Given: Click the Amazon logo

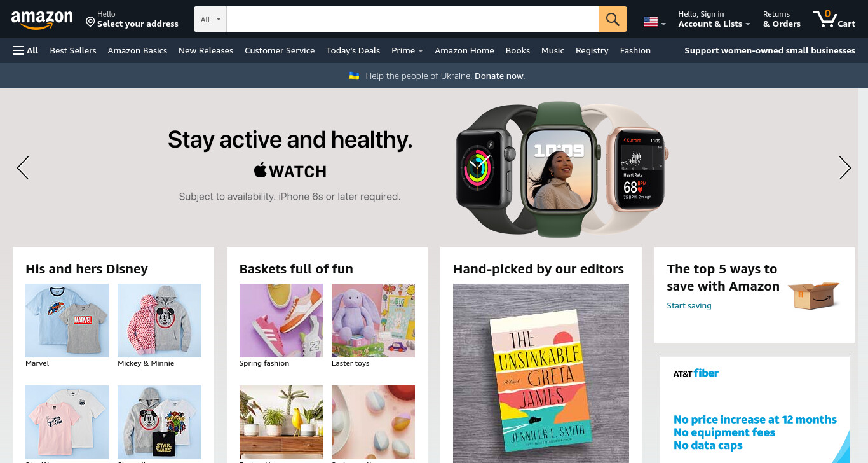Looking at the screenshot, I should [42, 20].
